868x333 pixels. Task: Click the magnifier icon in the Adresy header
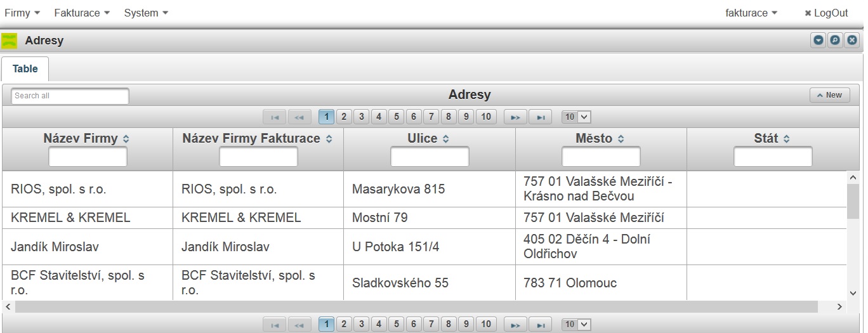click(x=836, y=40)
